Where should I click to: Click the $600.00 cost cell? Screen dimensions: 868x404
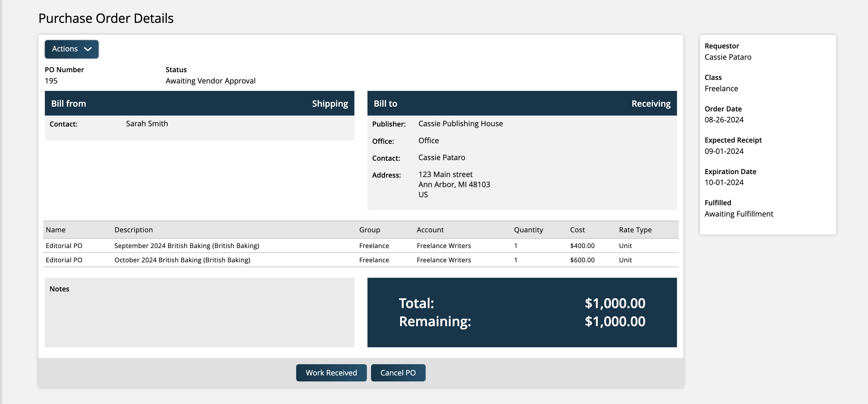point(582,260)
